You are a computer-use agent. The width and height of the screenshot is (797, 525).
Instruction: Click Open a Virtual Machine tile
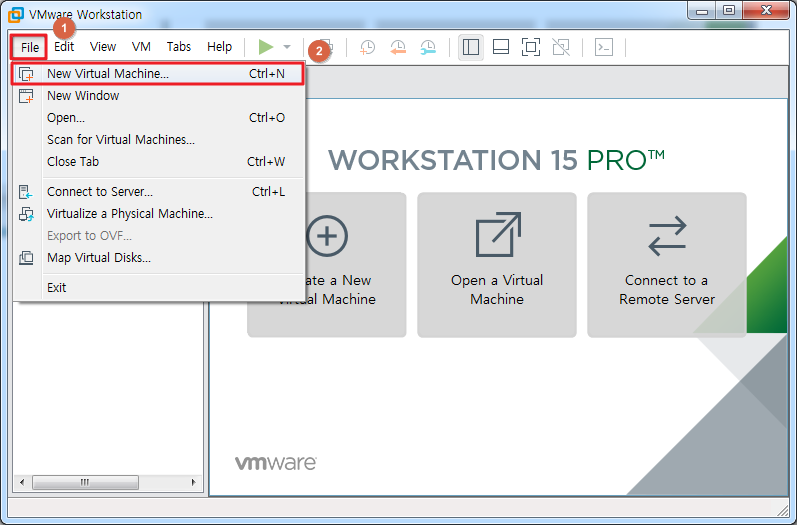click(497, 265)
